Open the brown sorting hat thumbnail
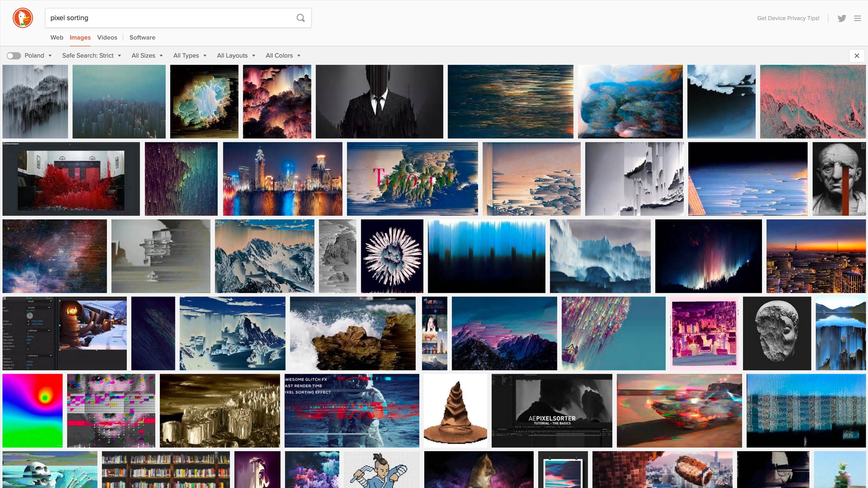Screen dimensions: 868x488 (x=456, y=410)
